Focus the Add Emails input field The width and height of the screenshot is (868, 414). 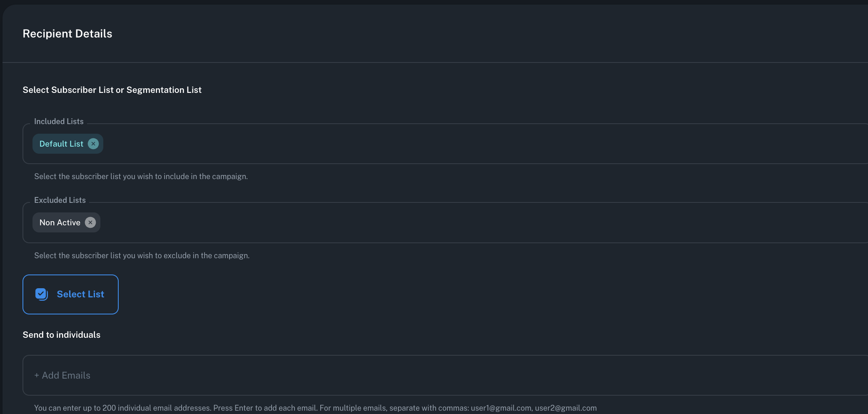417,375
